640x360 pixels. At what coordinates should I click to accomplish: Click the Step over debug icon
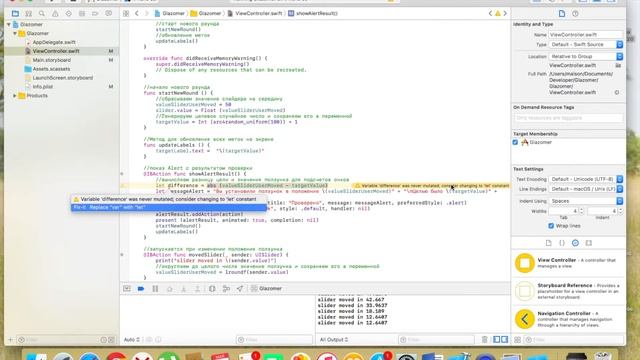(169, 289)
